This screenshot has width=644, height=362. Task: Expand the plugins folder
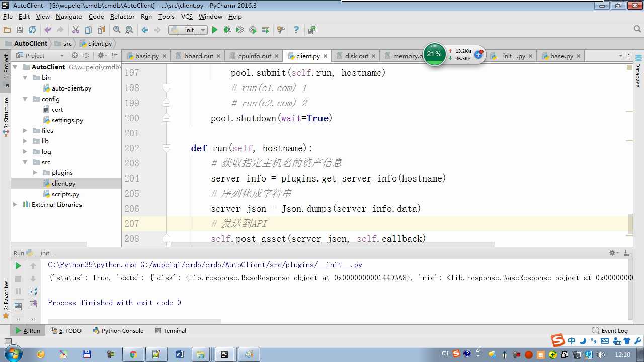click(x=35, y=172)
